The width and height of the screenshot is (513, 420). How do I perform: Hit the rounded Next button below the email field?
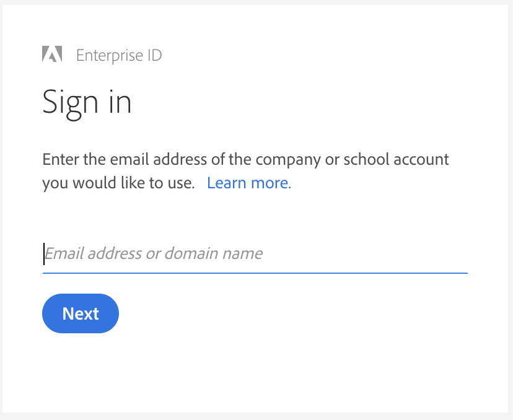pyautogui.click(x=81, y=313)
